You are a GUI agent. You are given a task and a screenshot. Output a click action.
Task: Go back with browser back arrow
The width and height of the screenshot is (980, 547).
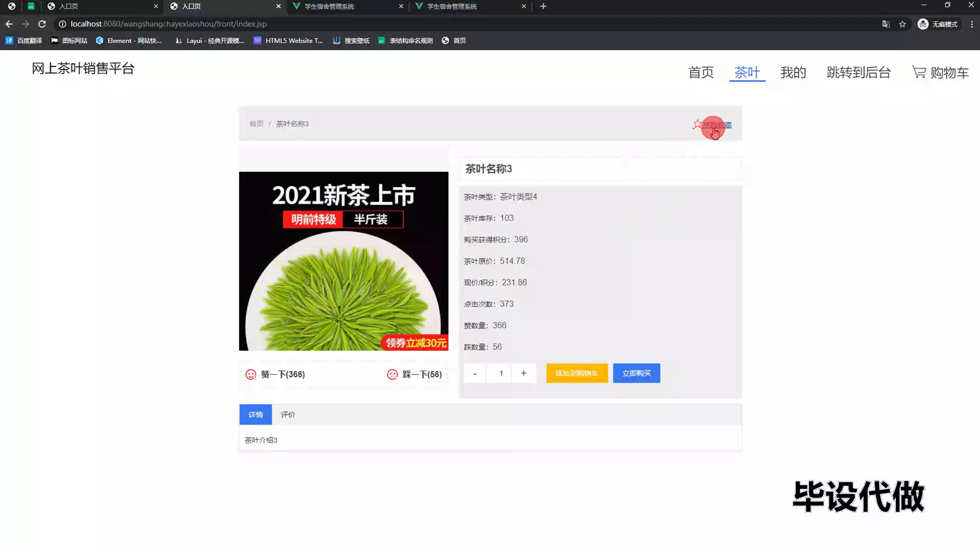[x=9, y=24]
